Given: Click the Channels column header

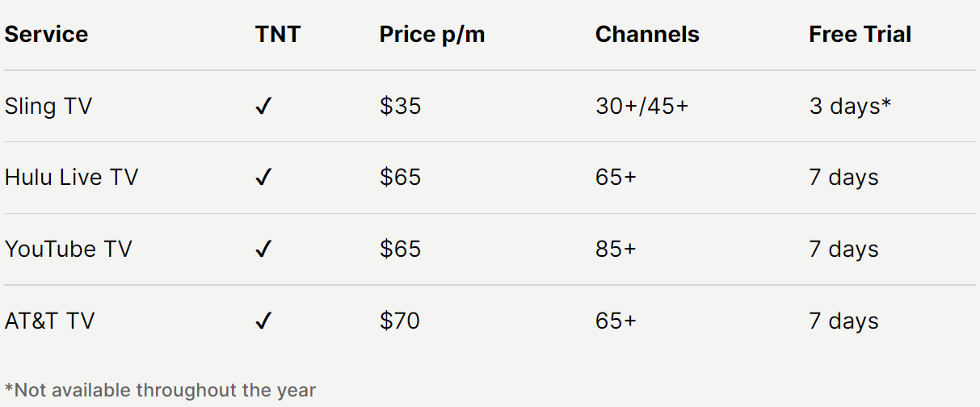Looking at the screenshot, I should pos(647,35).
